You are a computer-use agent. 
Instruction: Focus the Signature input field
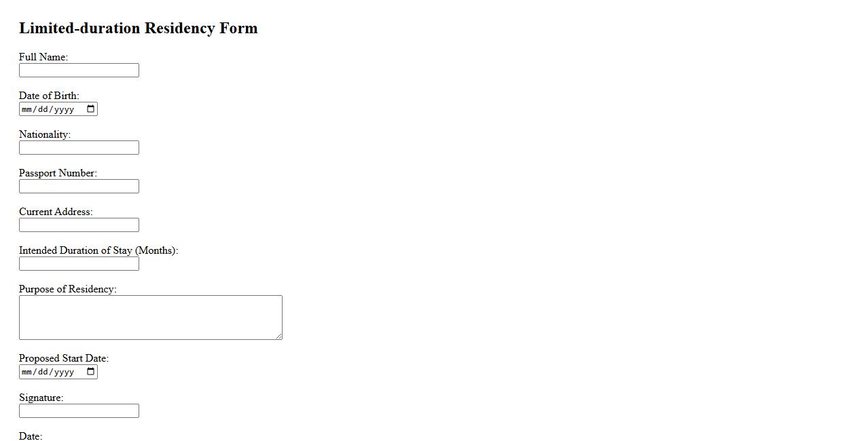(x=79, y=411)
